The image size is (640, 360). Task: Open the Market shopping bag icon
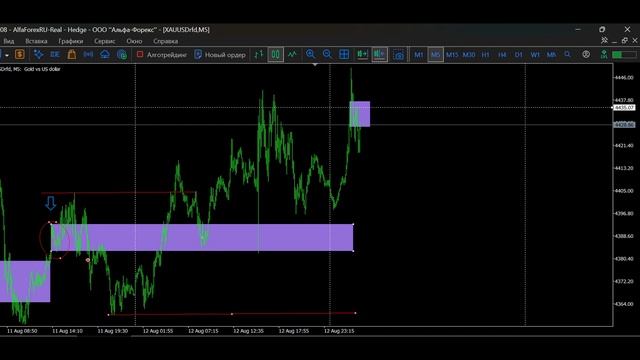click(71, 54)
